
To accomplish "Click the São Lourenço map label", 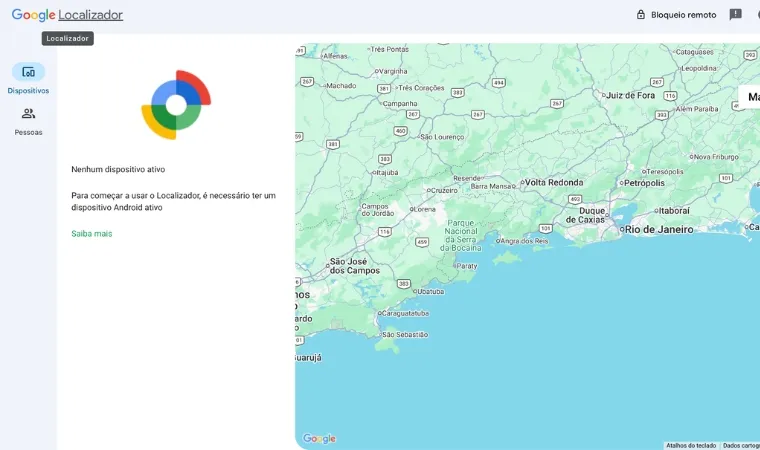I will coord(442,137).
